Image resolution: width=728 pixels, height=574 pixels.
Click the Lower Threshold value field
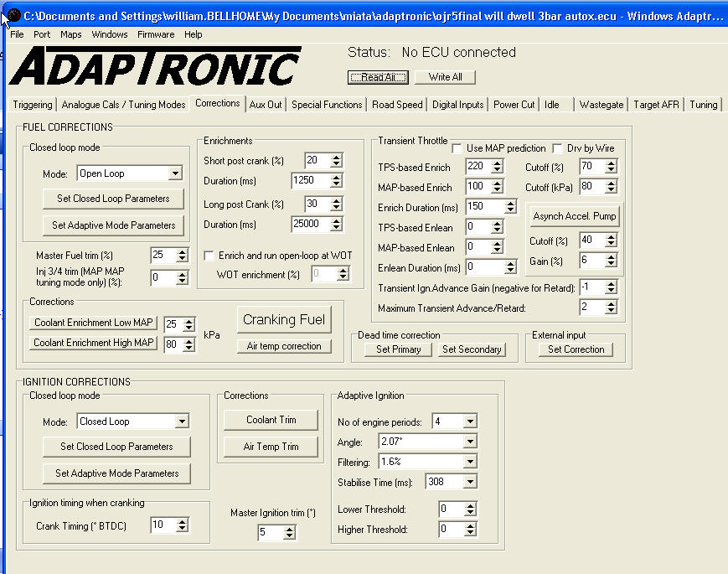tap(452, 509)
